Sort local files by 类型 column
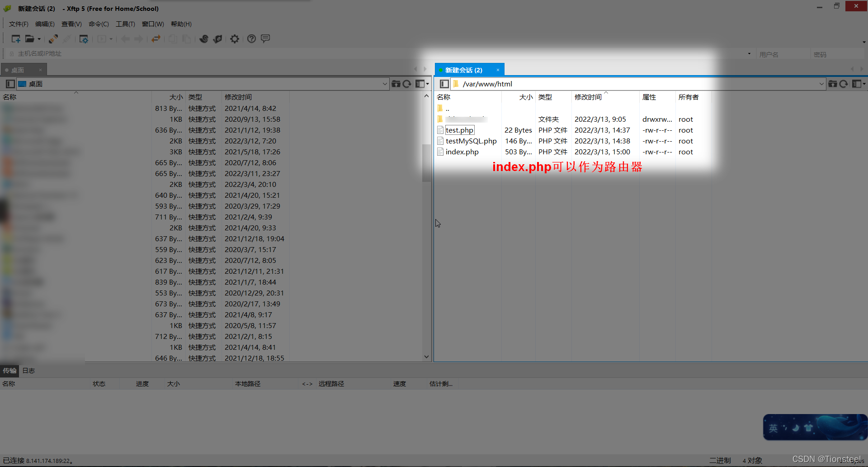The height and width of the screenshot is (467, 868). [x=195, y=97]
